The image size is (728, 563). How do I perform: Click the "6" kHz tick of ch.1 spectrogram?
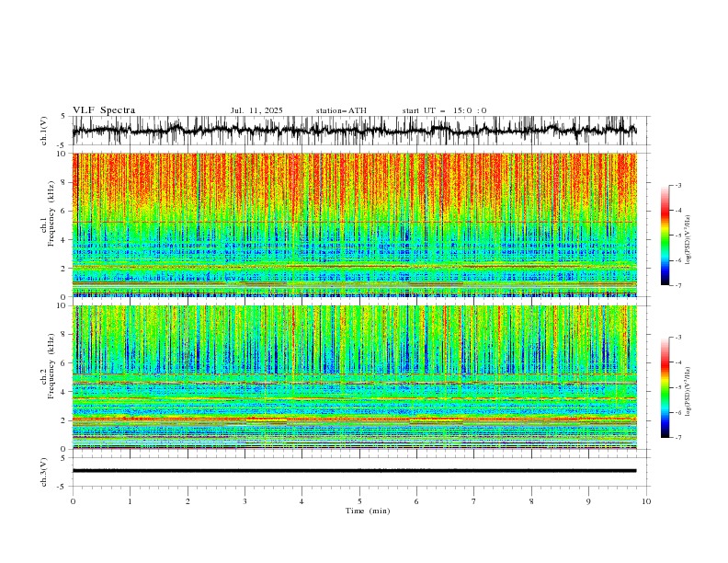64,212
